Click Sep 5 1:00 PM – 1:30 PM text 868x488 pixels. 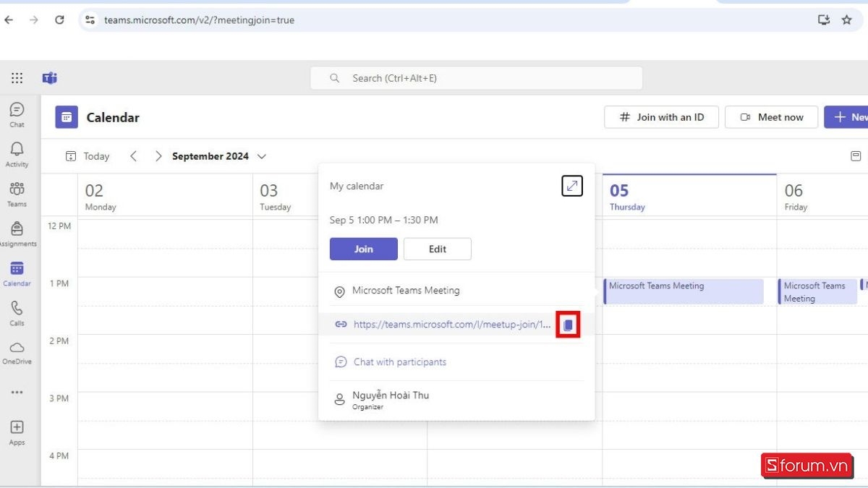point(384,220)
